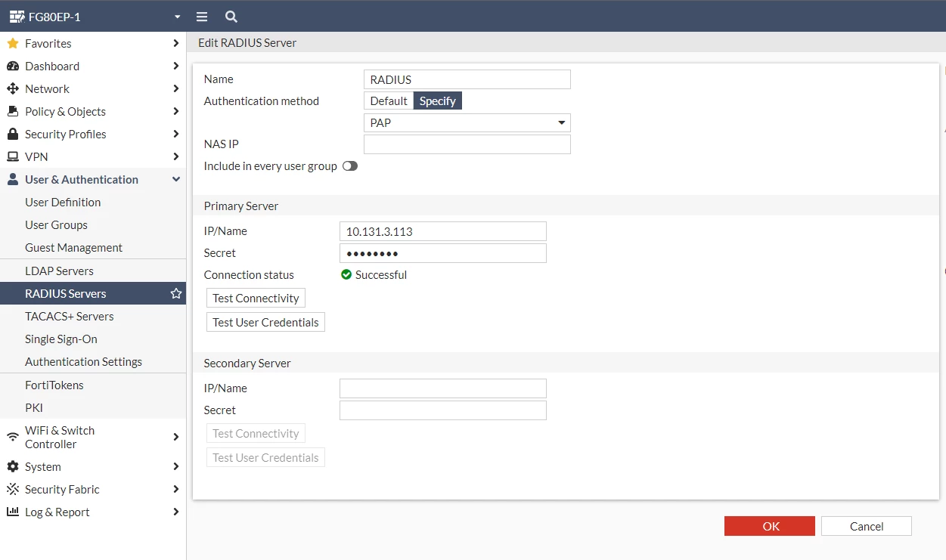Click the User & Authentication person icon
Screen dimensions: 946x560
[x=13, y=180]
